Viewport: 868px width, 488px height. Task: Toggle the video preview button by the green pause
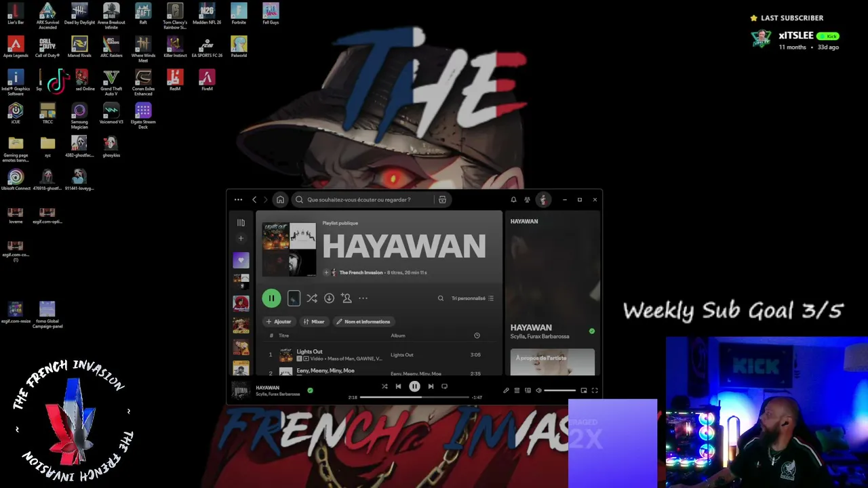click(x=294, y=298)
